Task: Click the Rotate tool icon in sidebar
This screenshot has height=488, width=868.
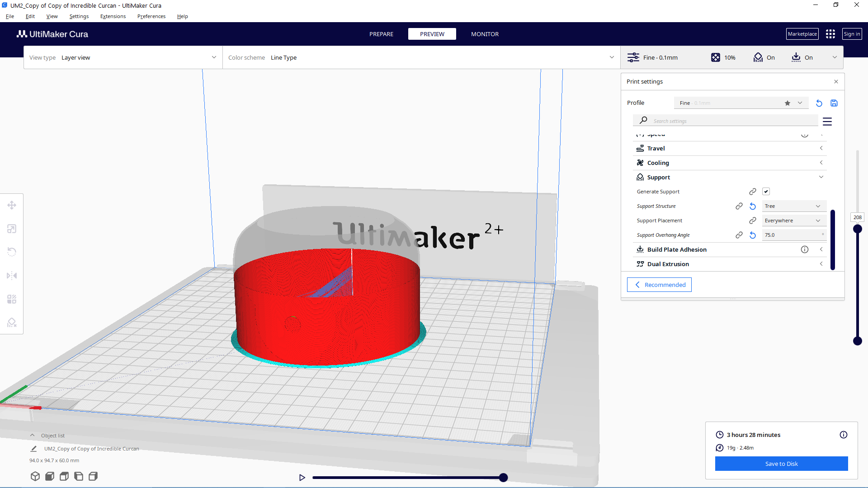Action: click(12, 251)
